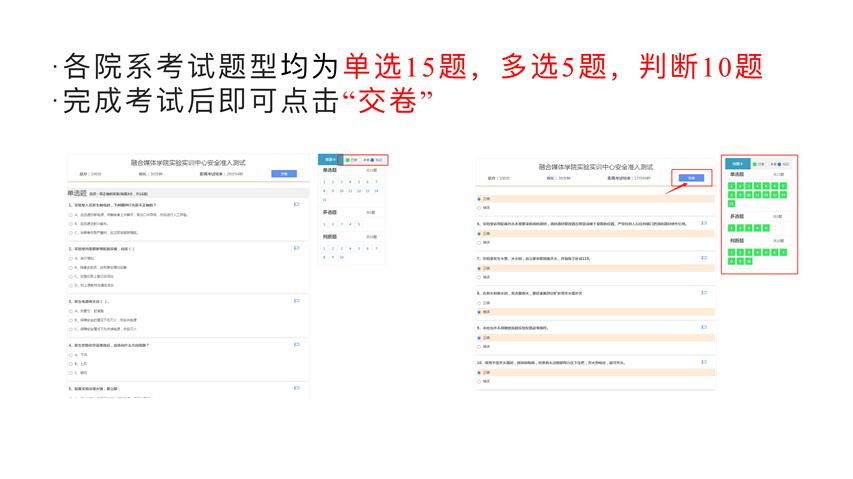853x479 pixels.
Task: Open 答题卡 tab on the green answered sheet
Action: point(737,164)
